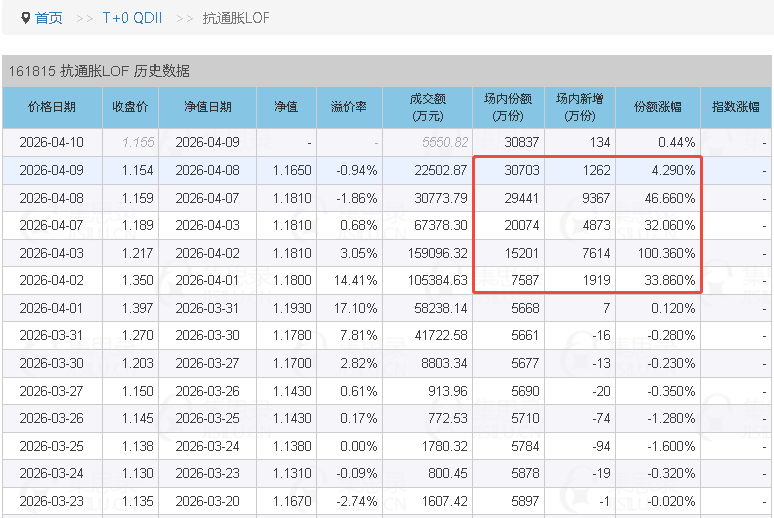Open the 首页 breadcrumb link

(49, 18)
